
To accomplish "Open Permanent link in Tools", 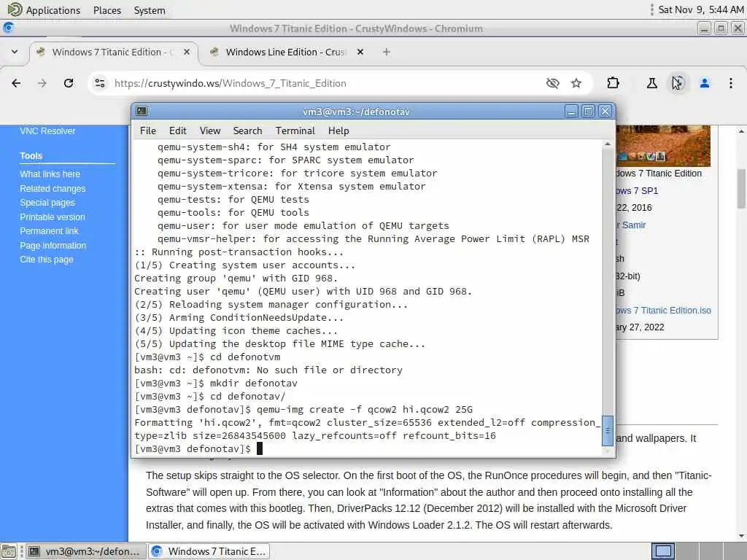I will 49,231.
